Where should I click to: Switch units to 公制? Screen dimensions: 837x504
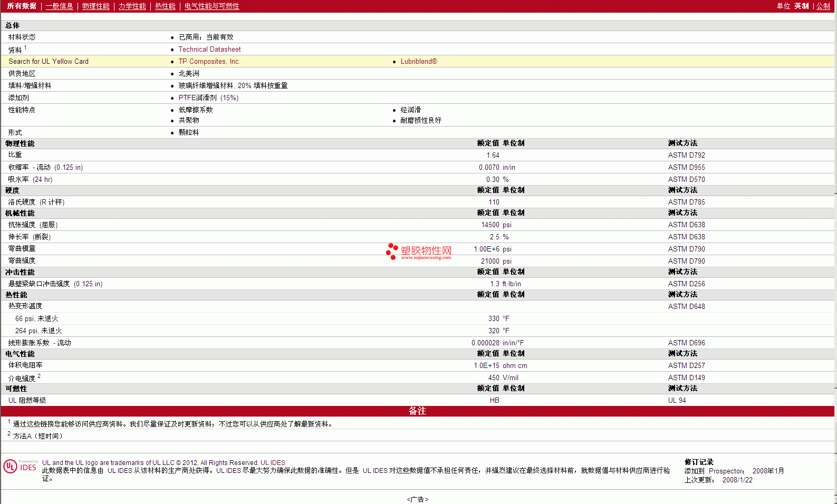pos(823,6)
